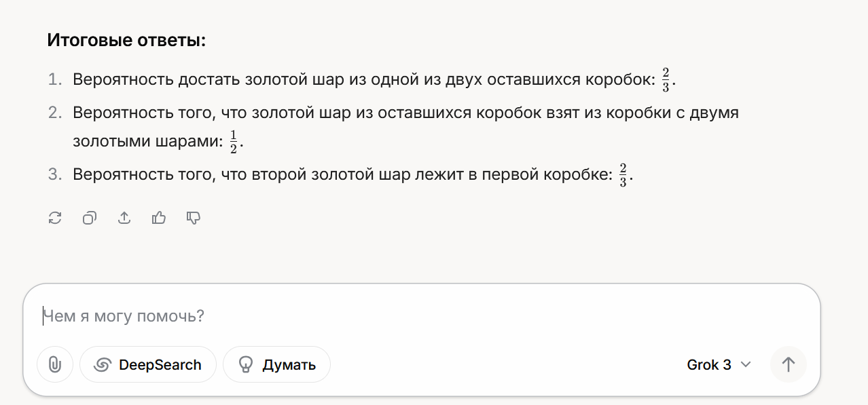
Task: Click the regenerate response icon
Action: coord(55,218)
